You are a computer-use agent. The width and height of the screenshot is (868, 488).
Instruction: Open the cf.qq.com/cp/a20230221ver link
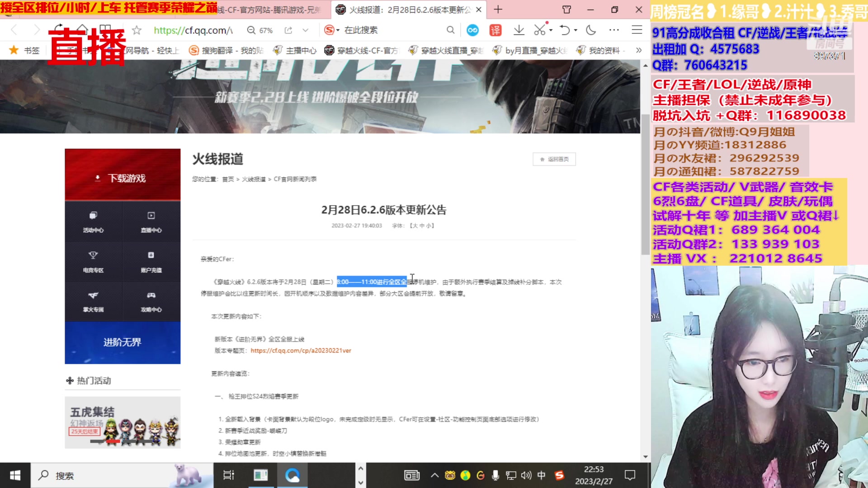click(x=301, y=351)
